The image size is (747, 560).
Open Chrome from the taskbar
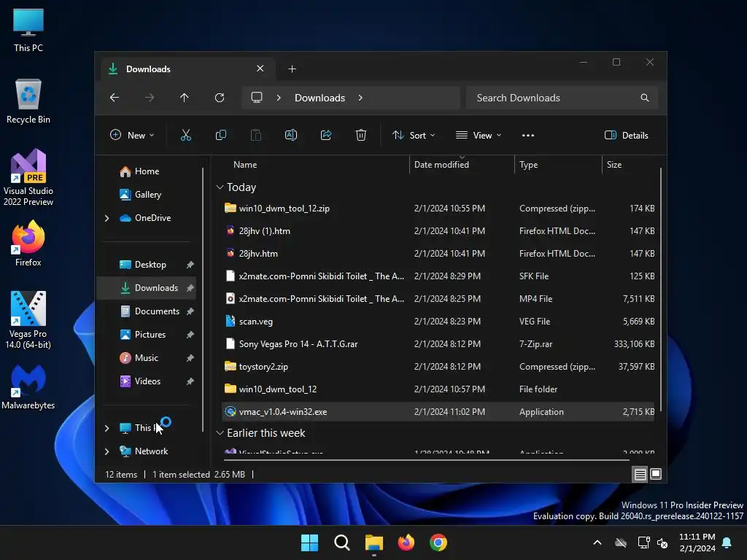pyautogui.click(x=438, y=542)
